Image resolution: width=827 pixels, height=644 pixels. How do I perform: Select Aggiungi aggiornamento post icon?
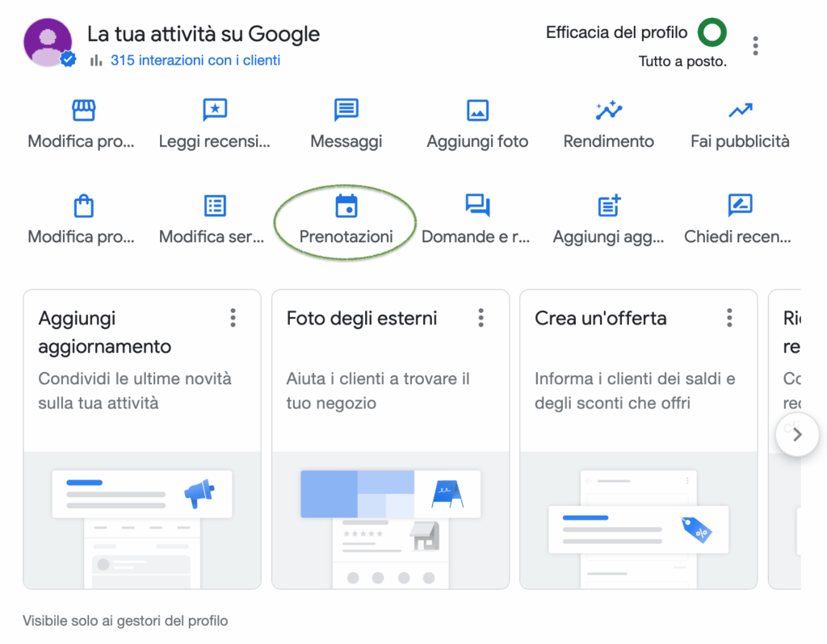[609, 206]
